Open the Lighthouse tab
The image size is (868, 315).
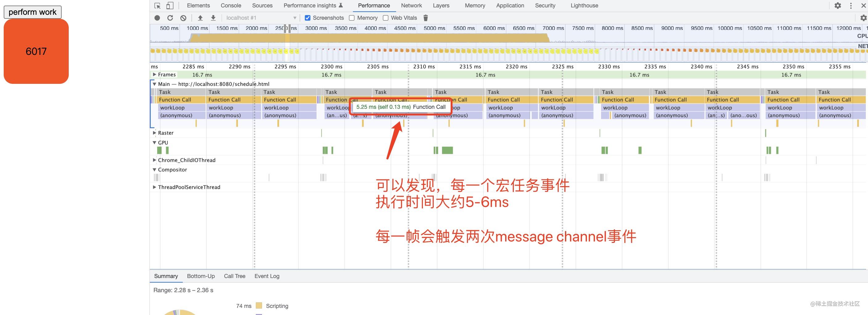click(584, 6)
